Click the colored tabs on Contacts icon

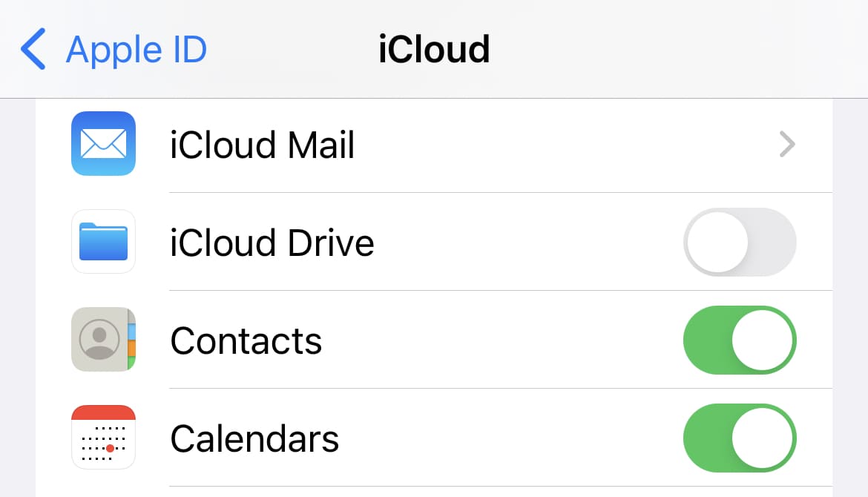(x=131, y=340)
